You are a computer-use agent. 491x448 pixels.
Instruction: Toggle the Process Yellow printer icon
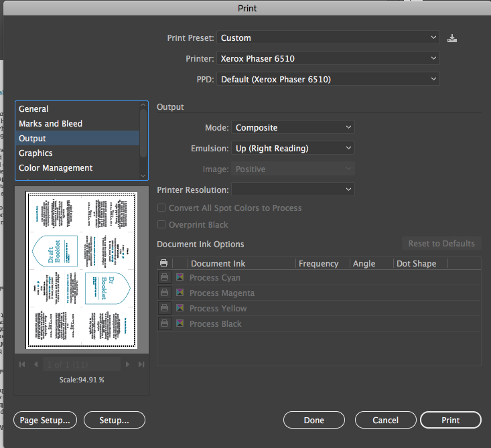[x=164, y=309]
